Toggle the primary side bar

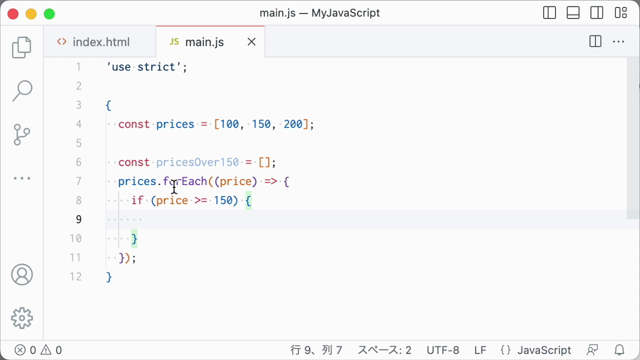(549, 13)
